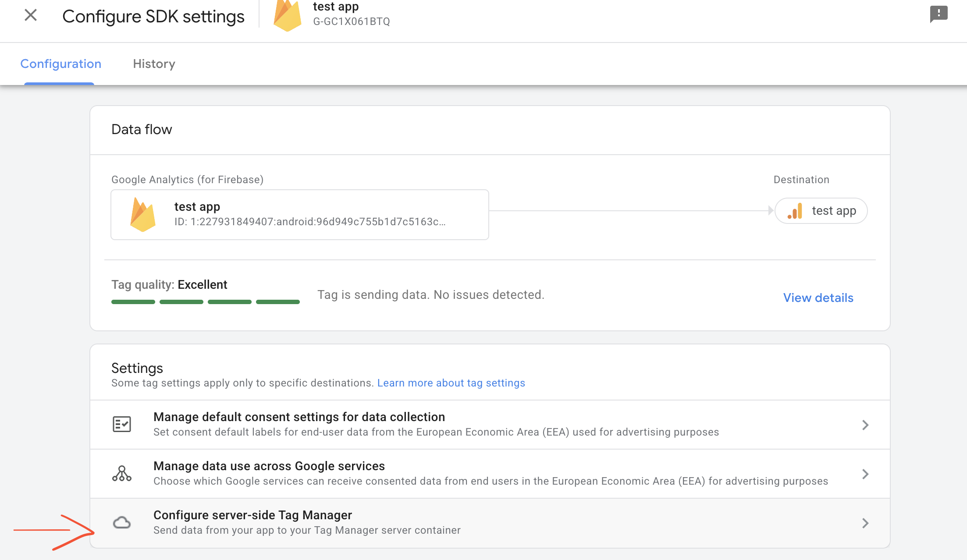Click the green Tag quality progress bar
This screenshot has height=560, width=967.
click(205, 301)
